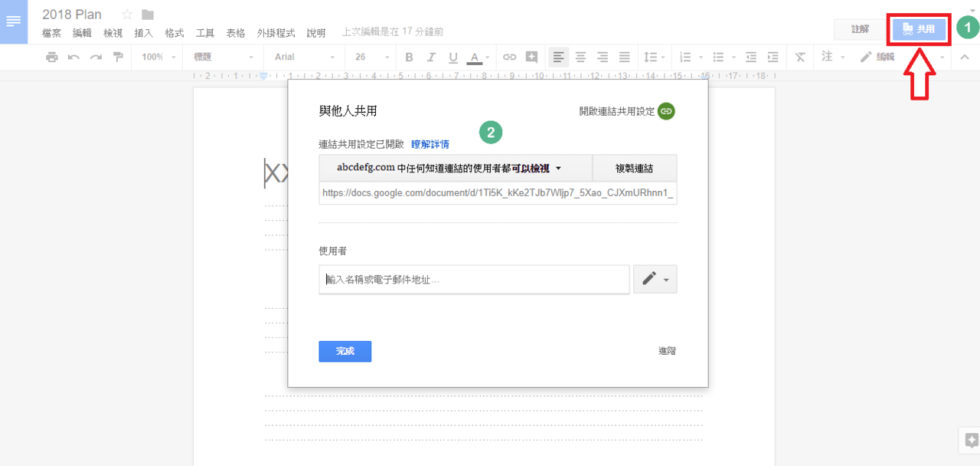Screen dimensions: 980x466
Task: Open the 插入 menu
Action: click(x=143, y=33)
